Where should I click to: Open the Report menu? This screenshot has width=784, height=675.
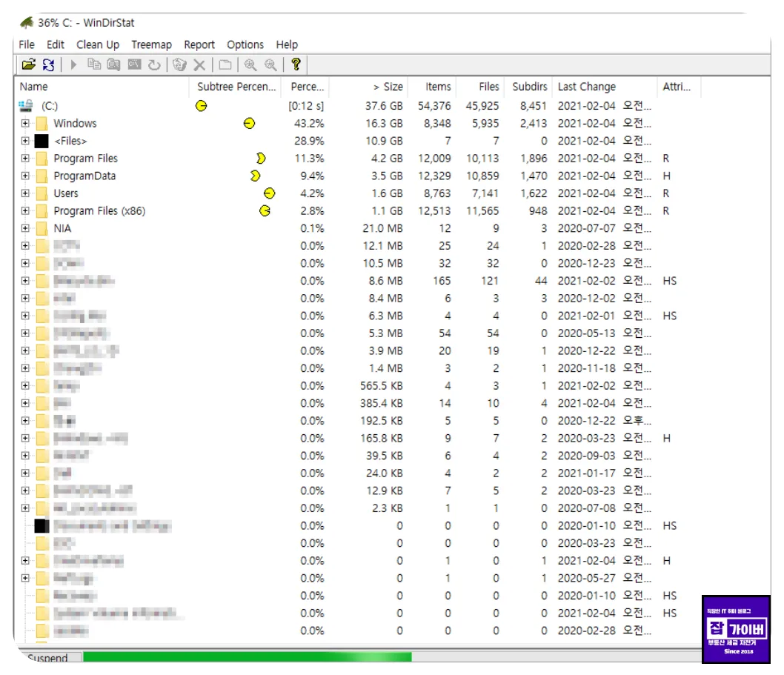tap(199, 44)
